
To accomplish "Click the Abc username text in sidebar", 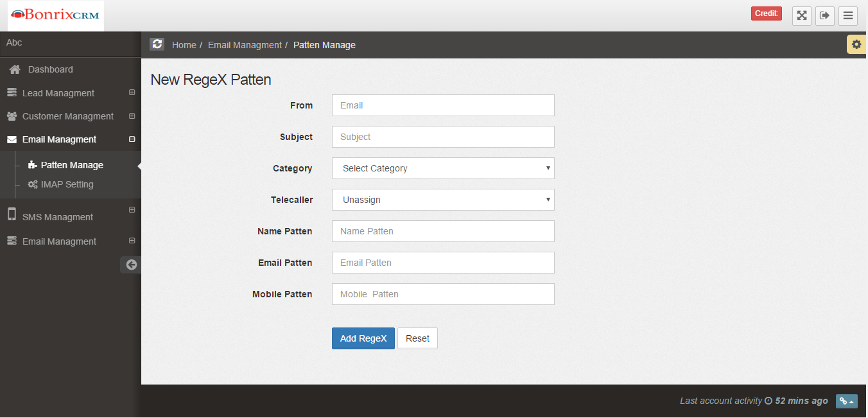I will 14,42.
